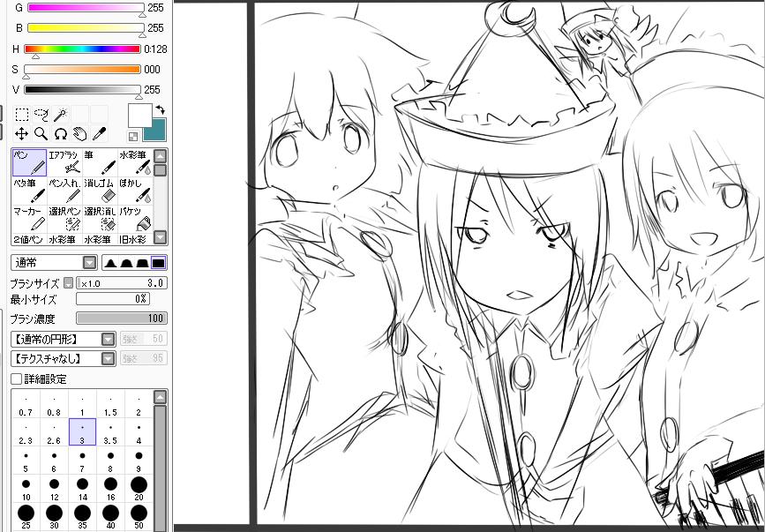Select the lasso selection tool
This screenshot has height=532, width=765.
tap(41, 115)
